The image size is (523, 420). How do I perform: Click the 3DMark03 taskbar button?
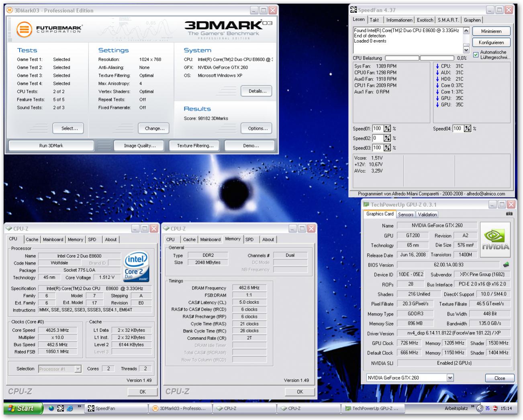pos(180,408)
